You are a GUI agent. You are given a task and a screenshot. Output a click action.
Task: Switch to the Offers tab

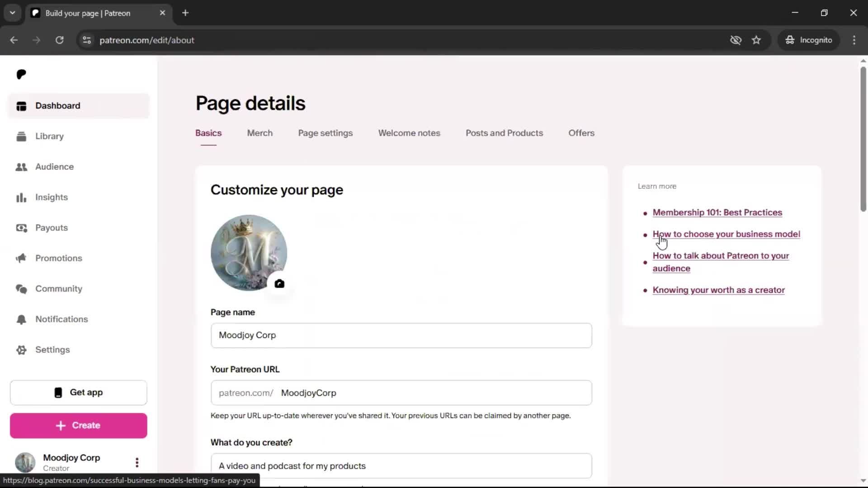coord(581,133)
